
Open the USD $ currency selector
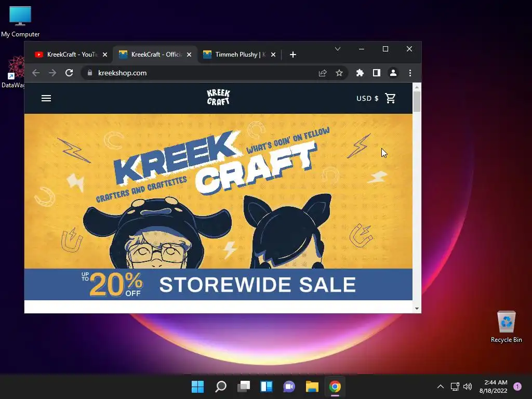(x=367, y=98)
